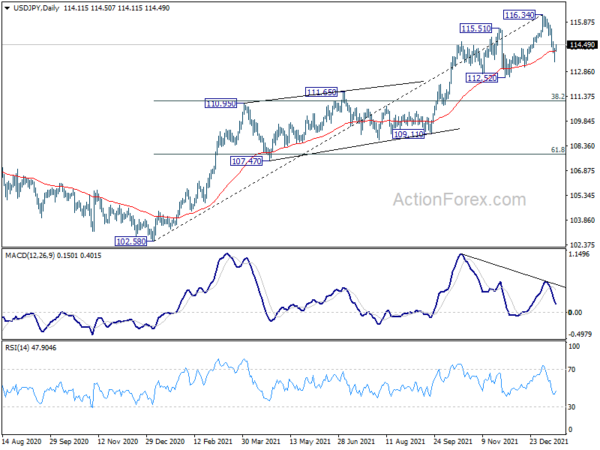Image resolution: width=600 pixels, height=450 pixels.
Task: Click the 61.8 Fibonacci level label
Action: [x=558, y=150]
